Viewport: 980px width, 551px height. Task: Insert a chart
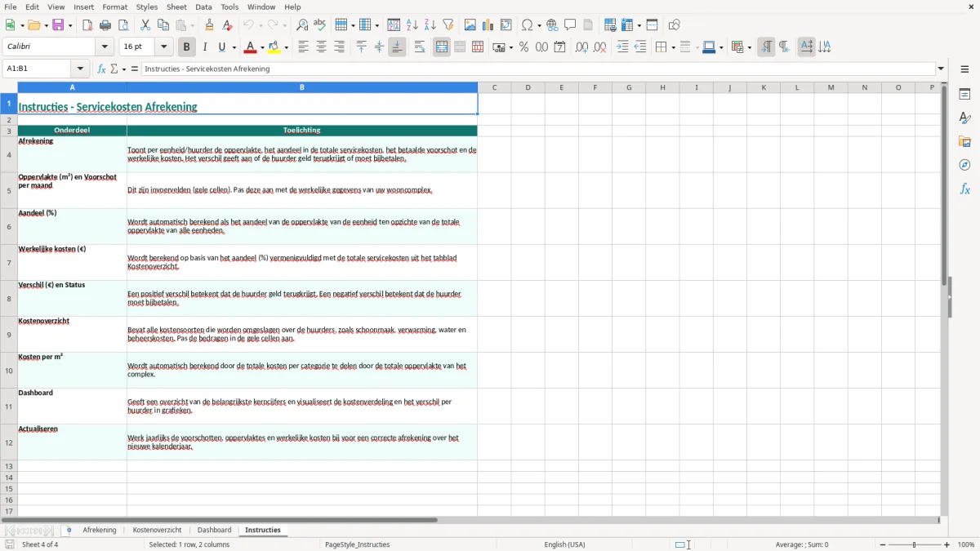488,25
